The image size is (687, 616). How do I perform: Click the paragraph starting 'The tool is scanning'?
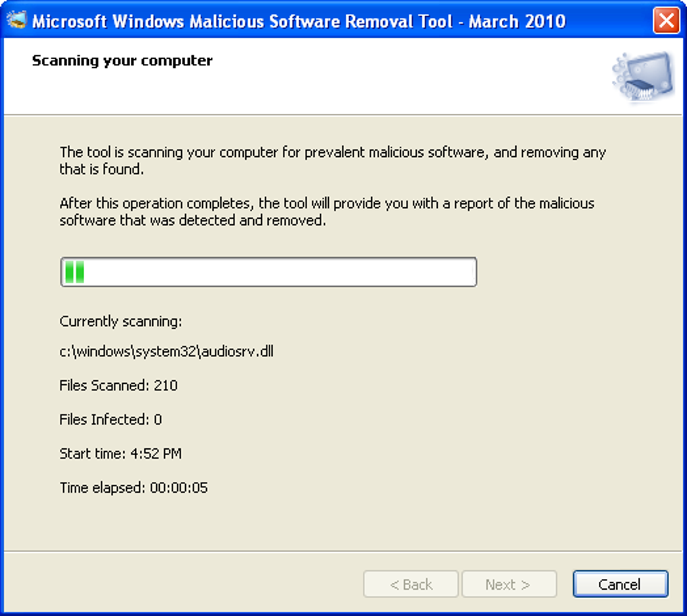333,160
